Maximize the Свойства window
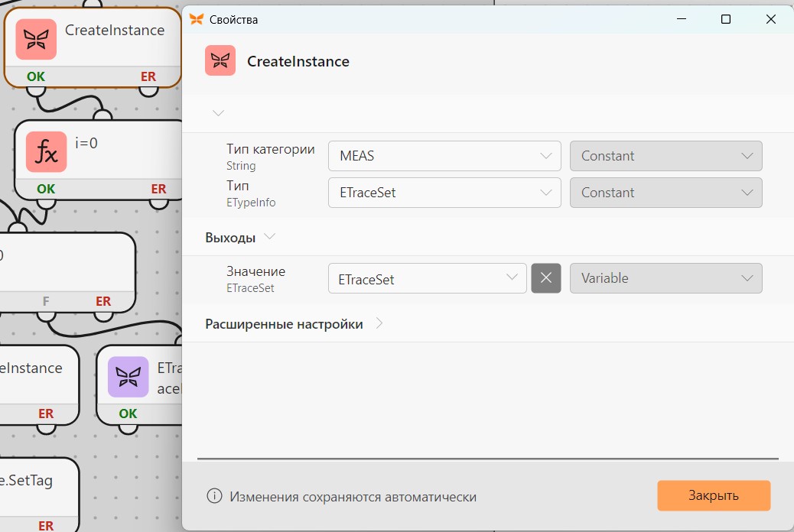This screenshot has height=532, width=794. click(726, 19)
